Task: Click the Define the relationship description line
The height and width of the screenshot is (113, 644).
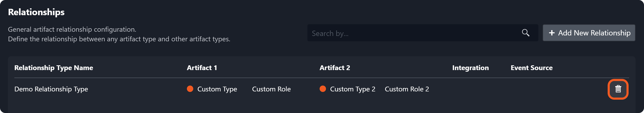Action: [119, 39]
